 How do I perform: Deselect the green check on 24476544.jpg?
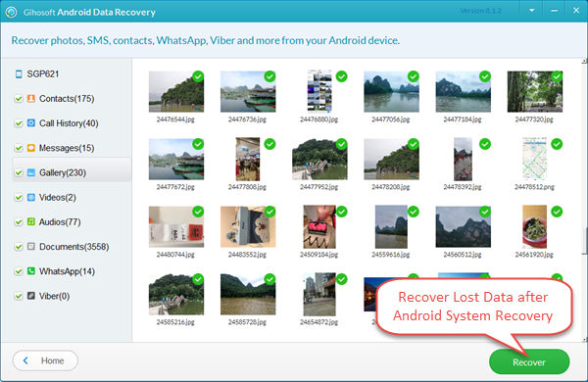click(x=198, y=76)
